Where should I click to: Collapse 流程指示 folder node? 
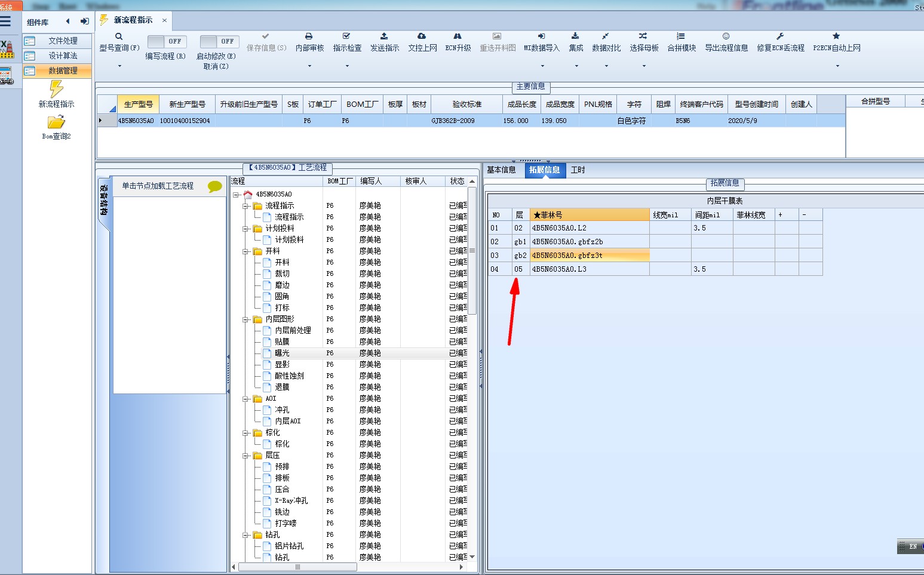pyautogui.click(x=245, y=206)
